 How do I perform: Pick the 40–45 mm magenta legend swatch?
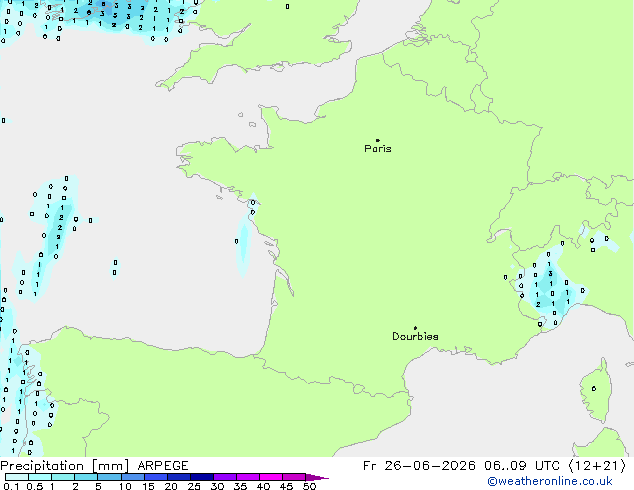271,477
